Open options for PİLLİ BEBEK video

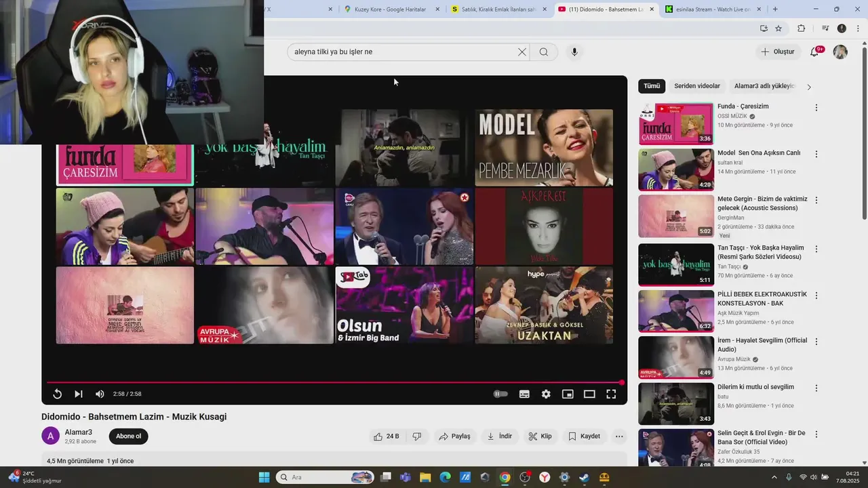[x=816, y=296]
